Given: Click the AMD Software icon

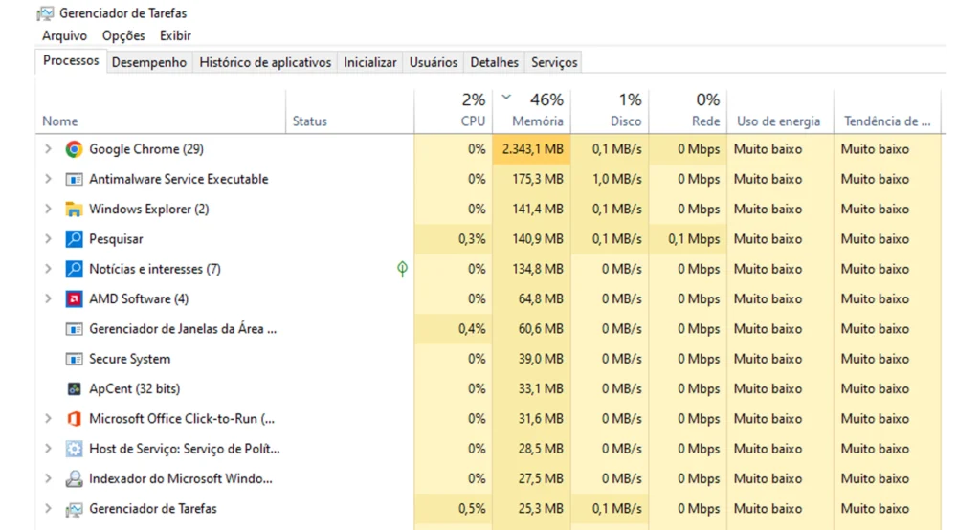Looking at the screenshot, I should 74,298.
